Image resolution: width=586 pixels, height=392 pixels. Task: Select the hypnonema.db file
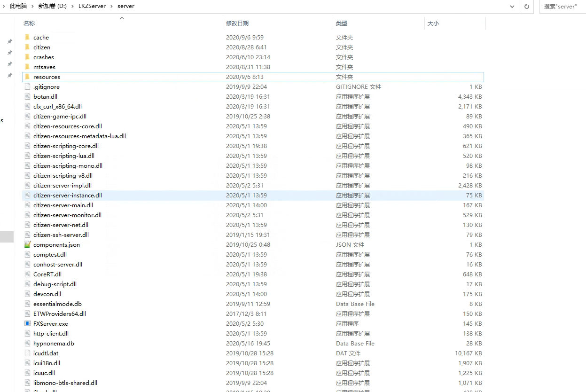click(54, 343)
